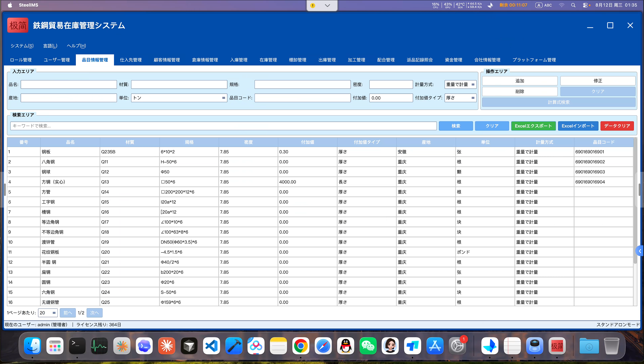Screen dimensions: 644x364
Task: Open the Downloads folder in the dock
Action: [589, 346]
